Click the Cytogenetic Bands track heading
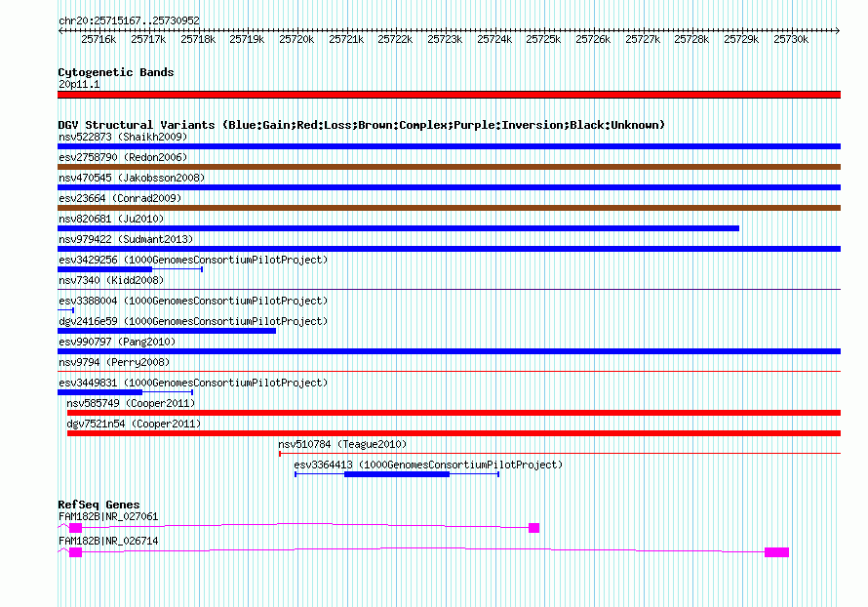This screenshot has width=868, height=607. (x=116, y=72)
